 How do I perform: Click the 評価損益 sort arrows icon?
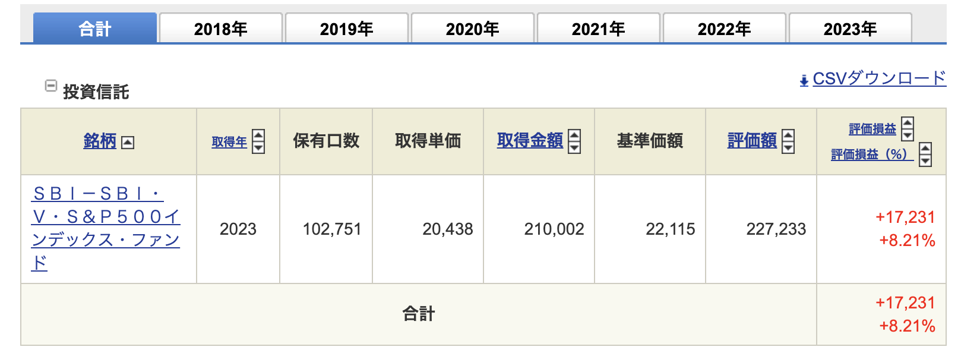pos(908,128)
